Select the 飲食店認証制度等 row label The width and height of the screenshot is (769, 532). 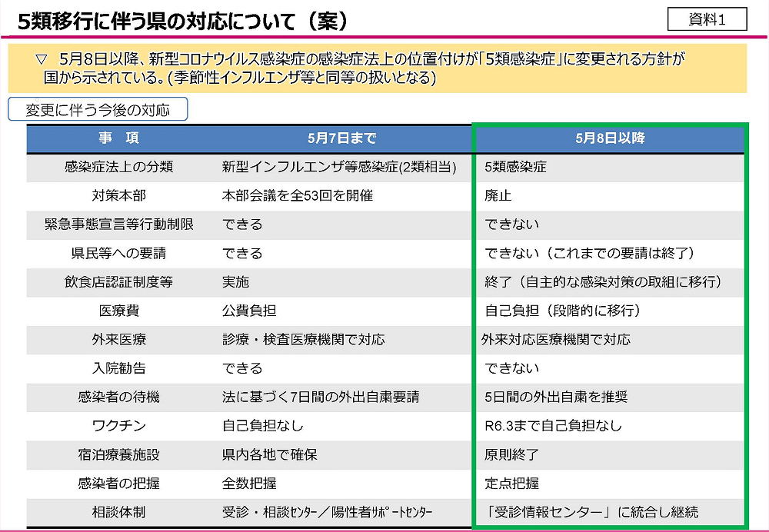click(x=119, y=282)
